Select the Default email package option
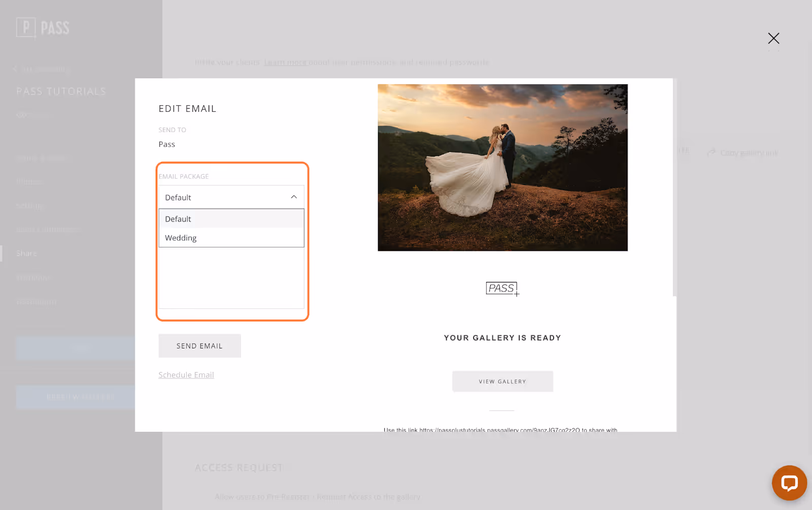The height and width of the screenshot is (510, 812). (231, 219)
